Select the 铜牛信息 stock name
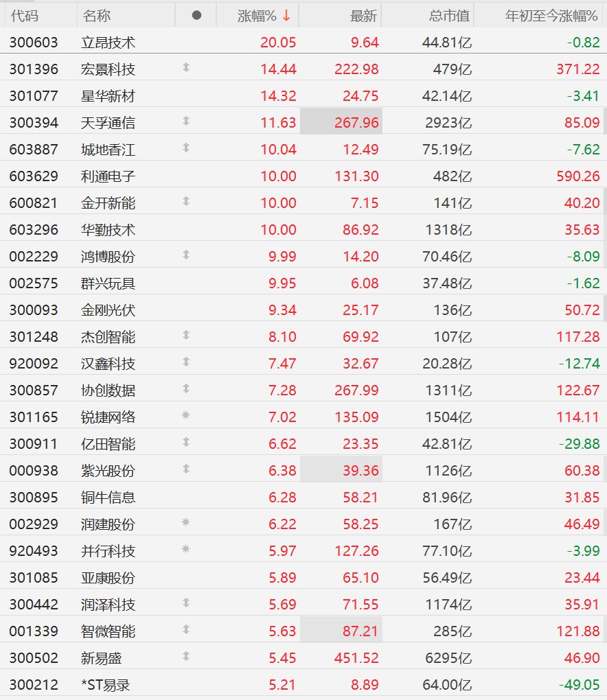 click(x=108, y=498)
